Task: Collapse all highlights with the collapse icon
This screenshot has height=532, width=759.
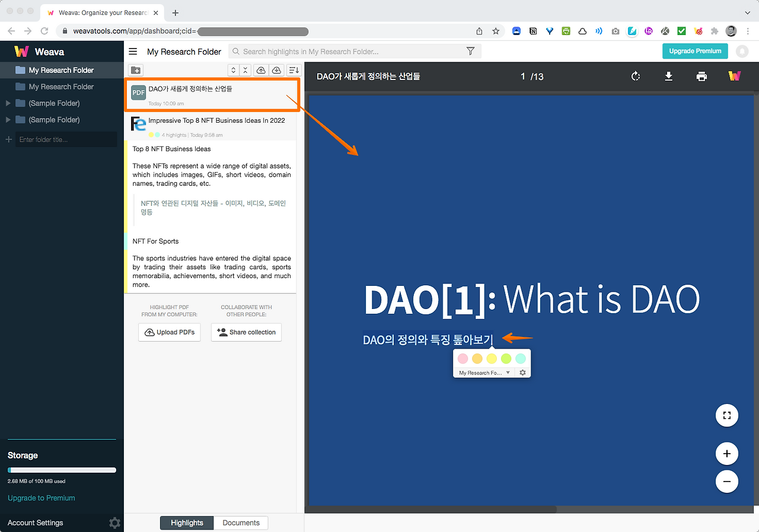Action: point(245,70)
